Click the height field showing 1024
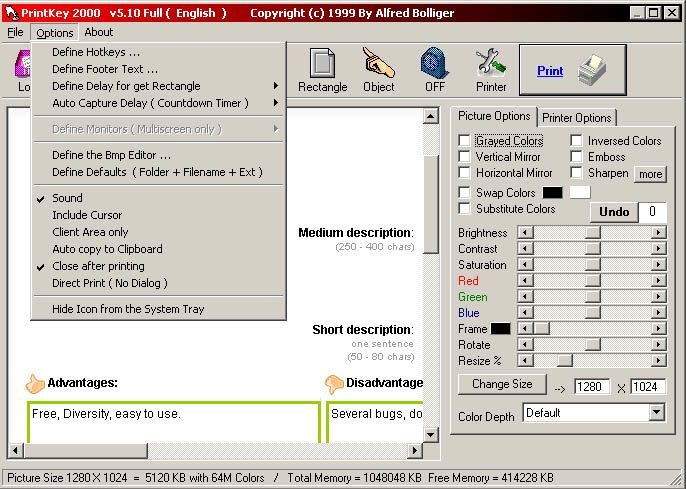Viewport: 686px width, 489px height. point(648,387)
